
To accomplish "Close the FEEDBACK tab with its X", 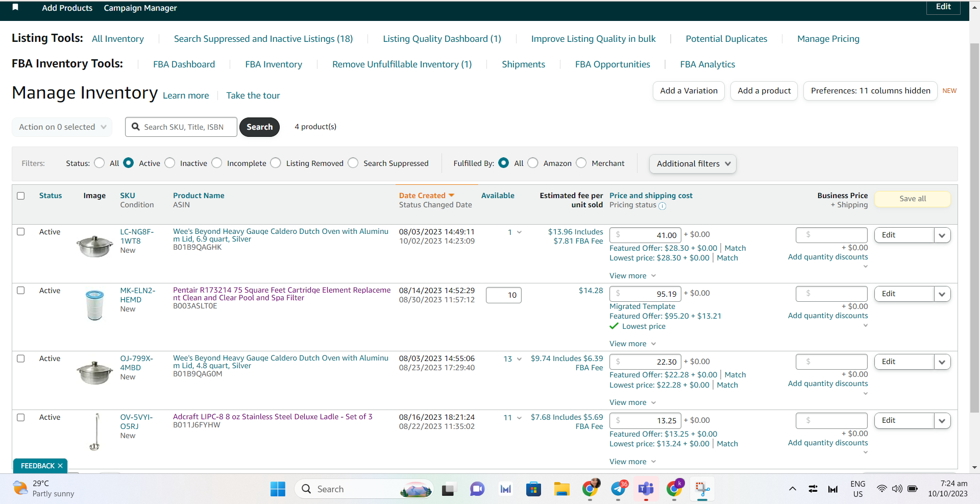I will click(60, 466).
